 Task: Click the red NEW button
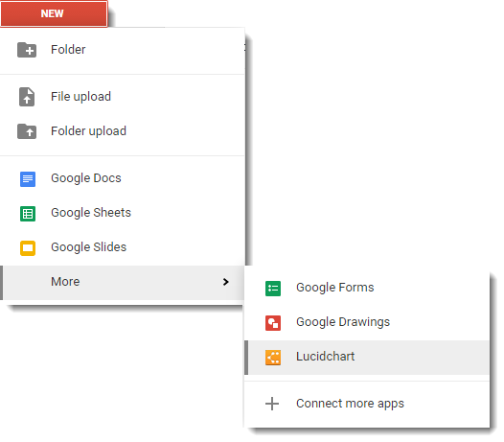pos(54,13)
